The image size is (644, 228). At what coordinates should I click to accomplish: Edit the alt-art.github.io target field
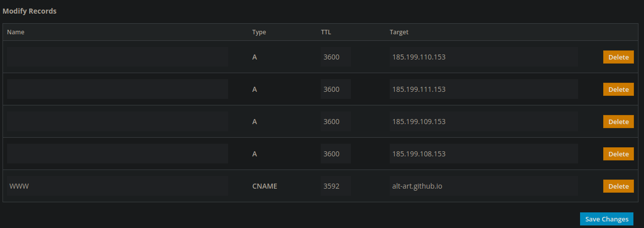pyautogui.click(x=483, y=186)
